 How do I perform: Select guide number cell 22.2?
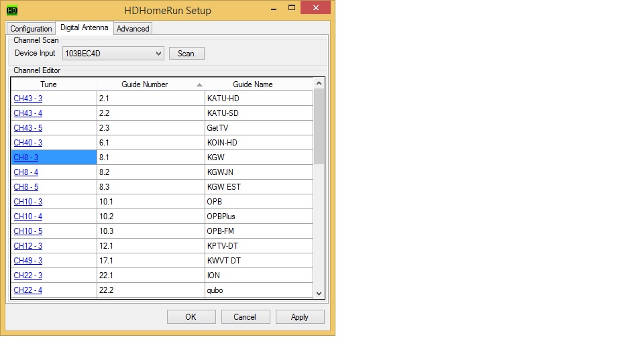tap(151, 290)
